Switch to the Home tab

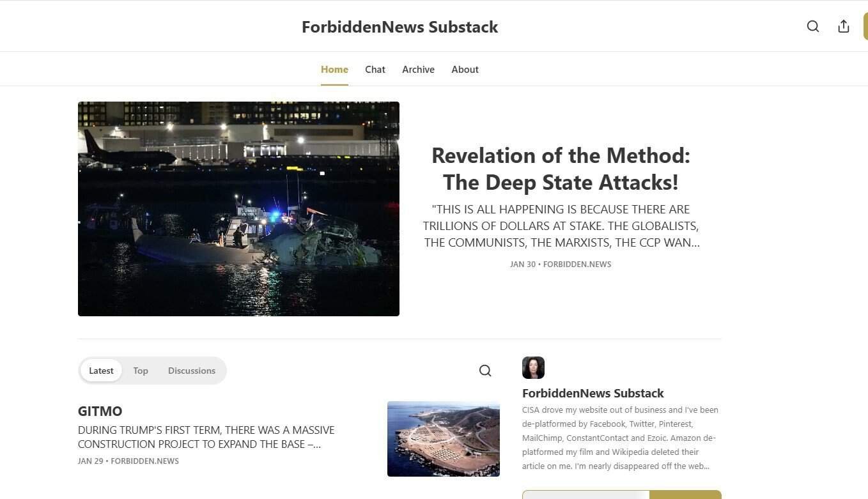334,70
